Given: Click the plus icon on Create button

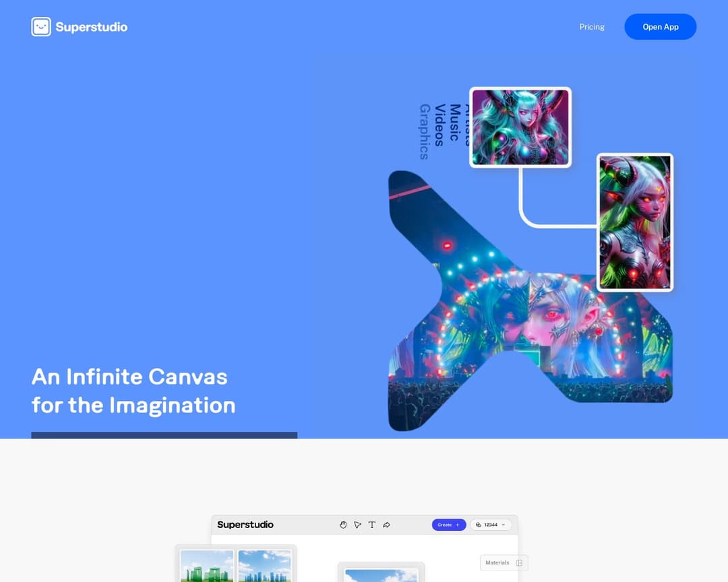Looking at the screenshot, I should click(x=457, y=525).
